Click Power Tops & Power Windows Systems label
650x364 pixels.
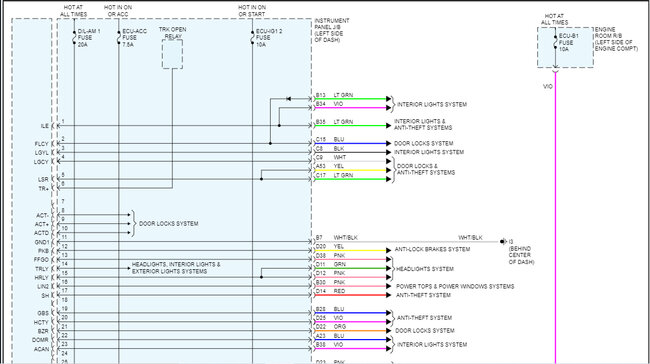click(x=455, y=286)
